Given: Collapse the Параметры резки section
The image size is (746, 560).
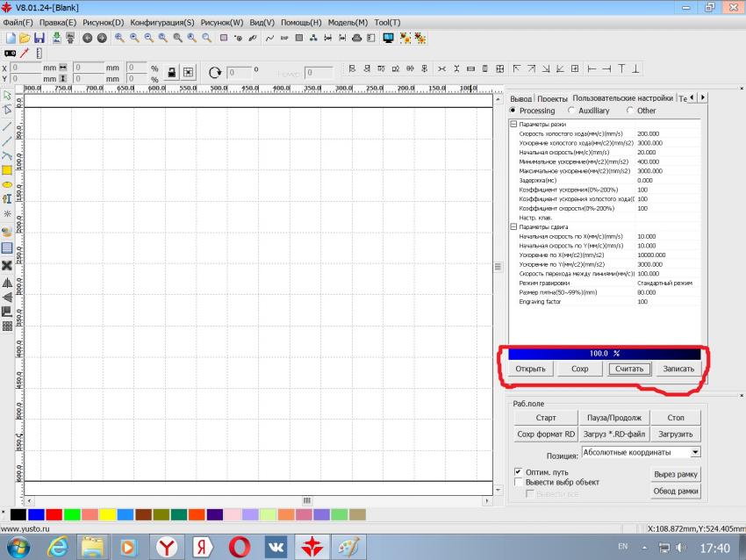Looking at the screenshot, I should click(x=513, y=124).
